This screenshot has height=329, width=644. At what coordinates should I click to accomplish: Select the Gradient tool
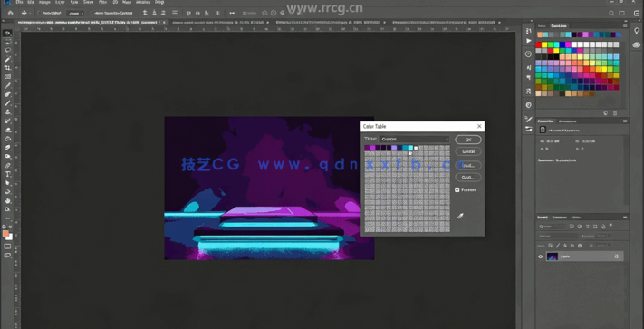pos(7,139)
